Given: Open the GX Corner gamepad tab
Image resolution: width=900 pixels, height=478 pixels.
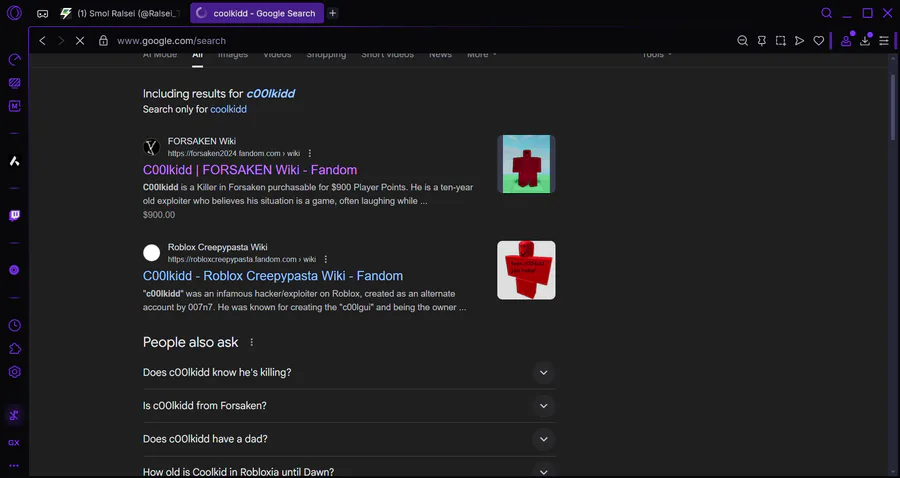Looking at the screenshot, I should [x=42, y=13].
